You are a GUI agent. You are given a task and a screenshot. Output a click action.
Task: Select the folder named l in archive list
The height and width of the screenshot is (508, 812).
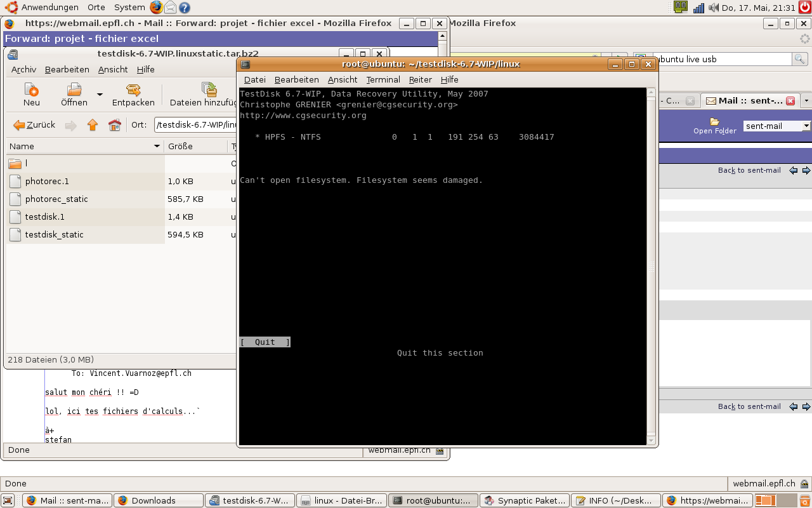[85, 164]
